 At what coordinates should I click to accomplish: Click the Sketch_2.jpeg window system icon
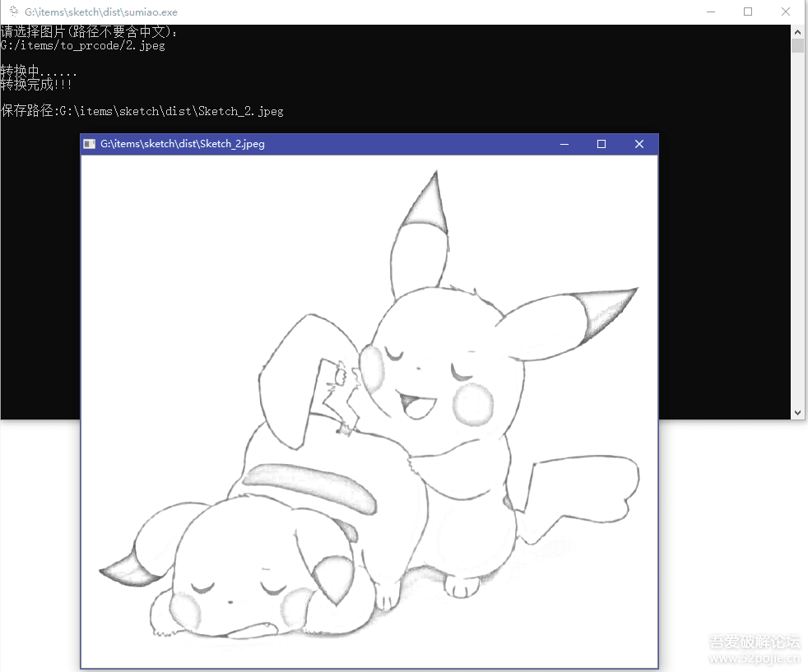point(89,143)
